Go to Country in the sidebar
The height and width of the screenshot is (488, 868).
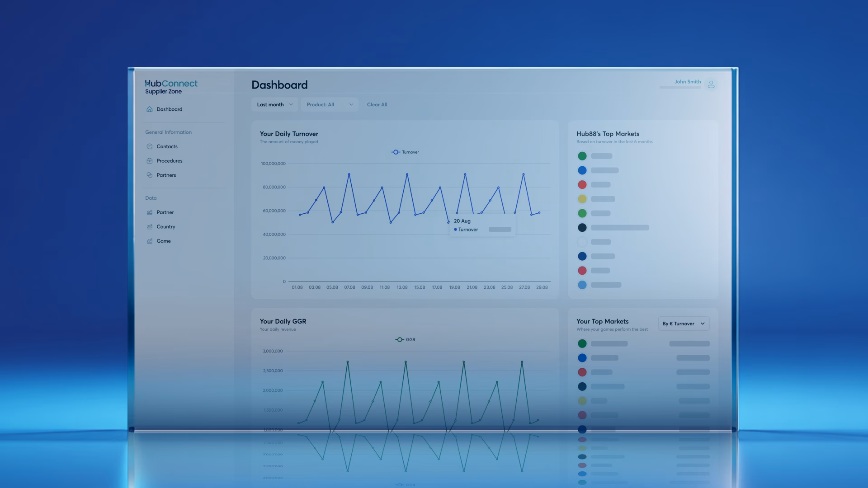pyautogui.click(x=166, y=227)
